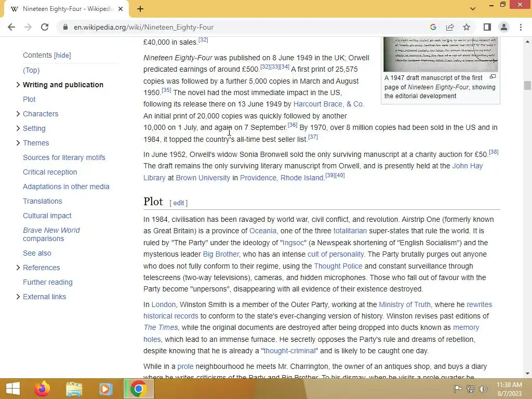Image resolution: width=532 pixels, height=399 pixels.
Task: Open citation reference 36
Action: (292, 125)
